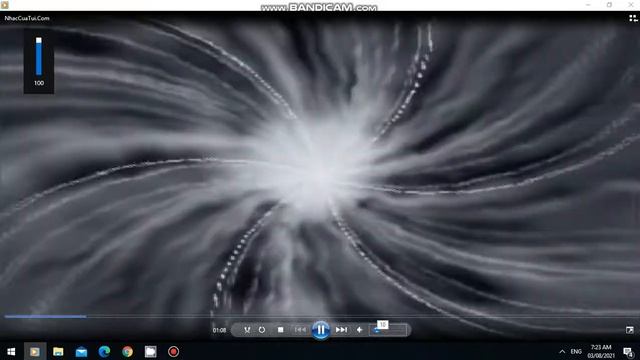The height and width of the screenshot is (360, 640).
Task: Adjust the vertical volume bar labeled 100
Action: pos(39,57)
